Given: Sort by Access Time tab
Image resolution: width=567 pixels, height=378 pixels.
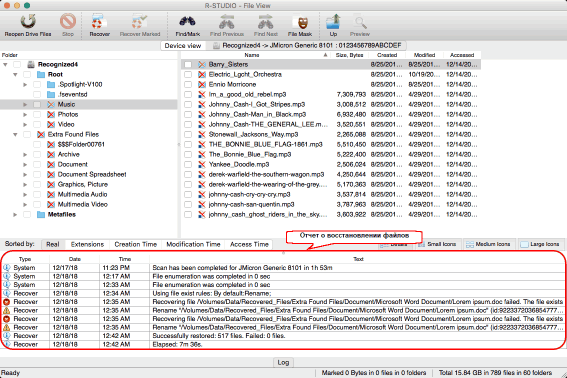Looking at the screenshot, I should [249, 245].
